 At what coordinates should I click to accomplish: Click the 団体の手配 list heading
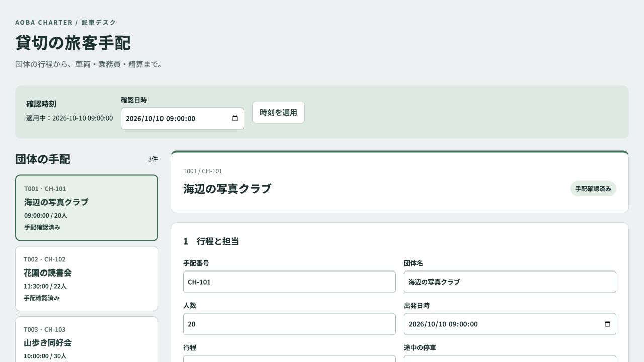click(43, 159)
